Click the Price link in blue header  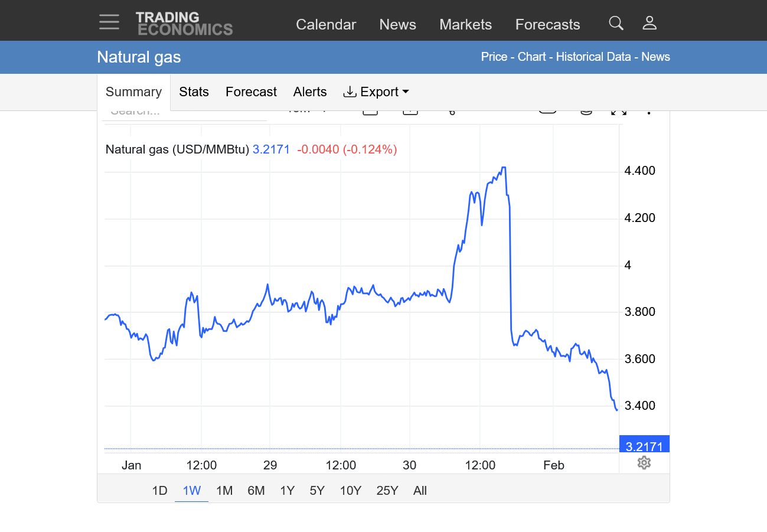(x=494, y=57)
